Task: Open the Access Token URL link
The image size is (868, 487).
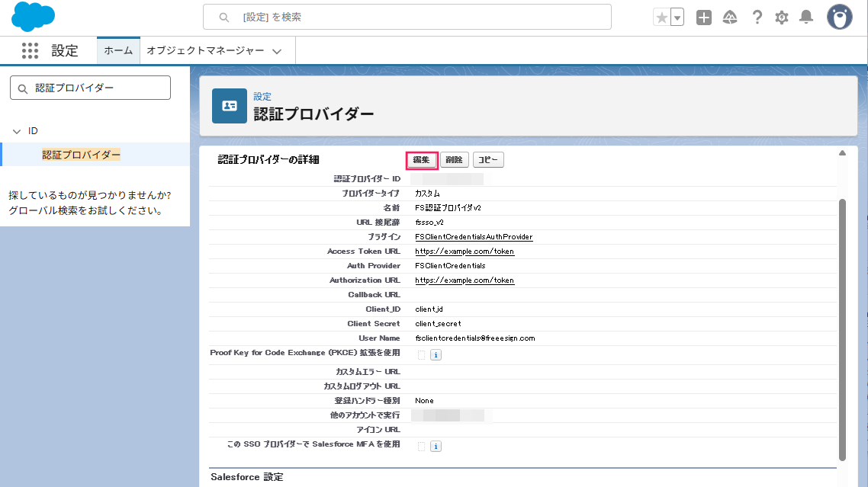Action: point(465,252)
